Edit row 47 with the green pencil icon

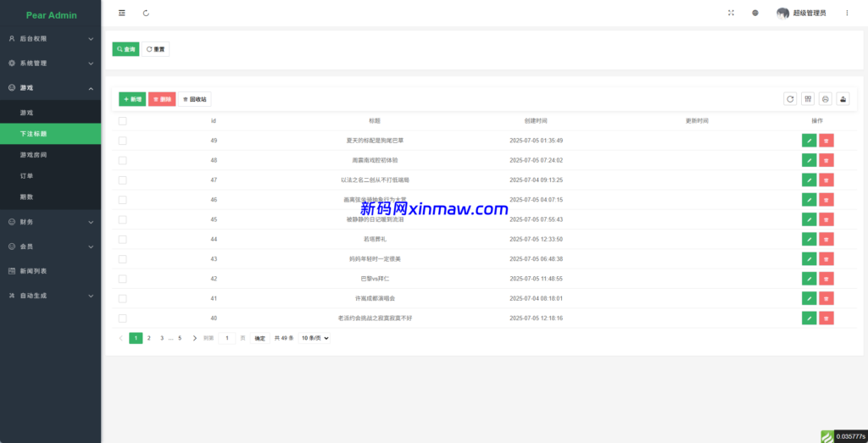pos(809,180)
